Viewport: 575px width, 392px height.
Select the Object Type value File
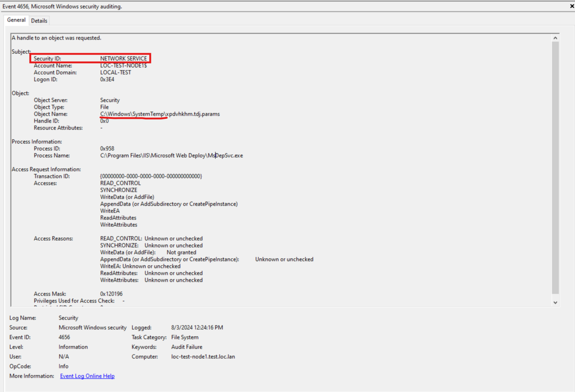coord(104,107)
